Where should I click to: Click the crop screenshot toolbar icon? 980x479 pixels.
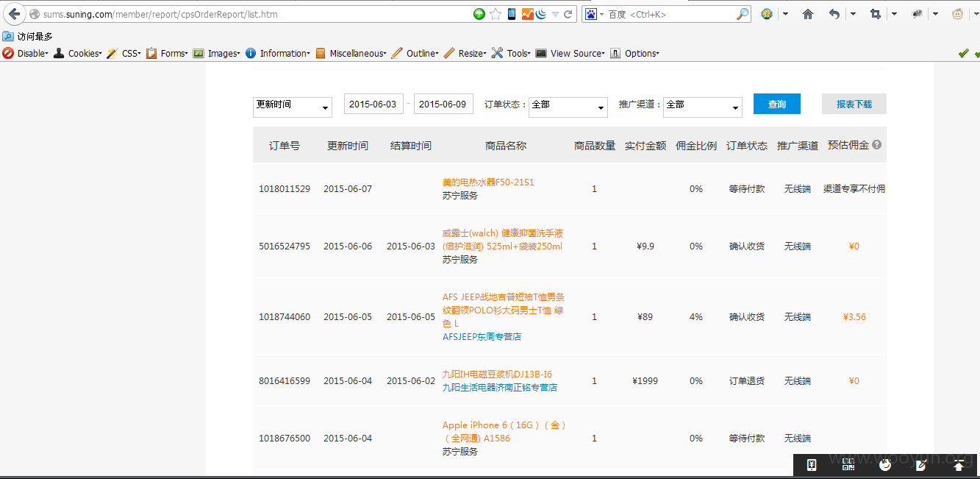876,14
